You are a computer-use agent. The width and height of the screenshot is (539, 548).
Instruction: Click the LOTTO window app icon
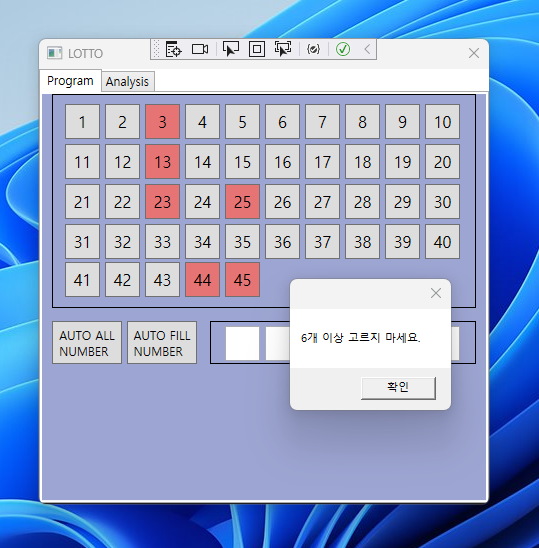[x=54, y=53]
